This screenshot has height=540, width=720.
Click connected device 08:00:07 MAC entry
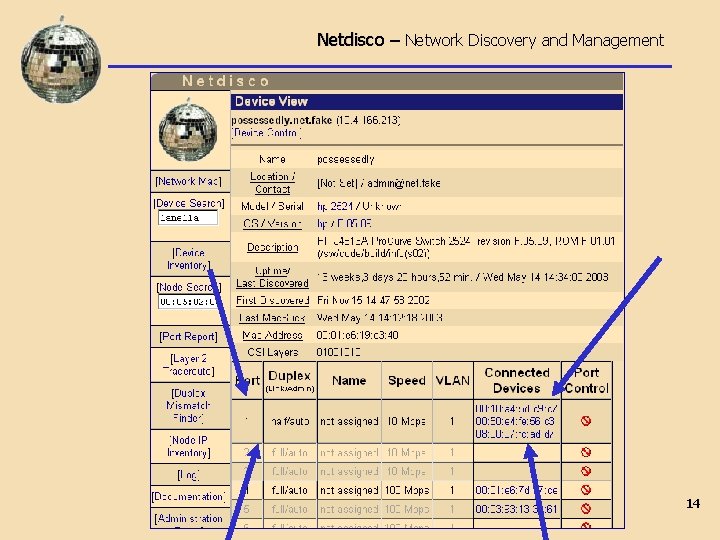click(514, 434)
